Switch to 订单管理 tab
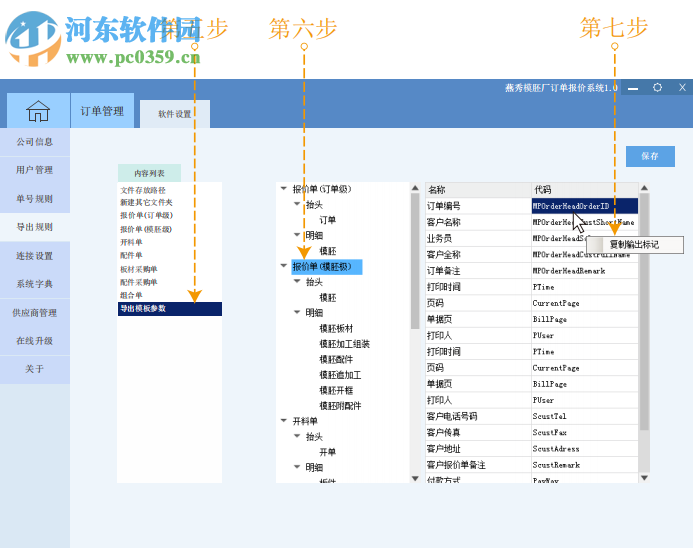Viewport: 693px width, 548px height. tap(102, 111)
